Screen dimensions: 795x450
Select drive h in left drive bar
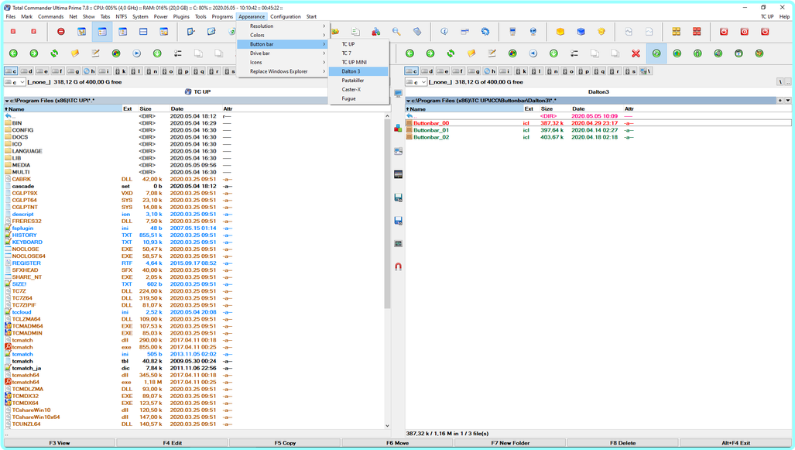pyautogui.click(x=89, y=71)
